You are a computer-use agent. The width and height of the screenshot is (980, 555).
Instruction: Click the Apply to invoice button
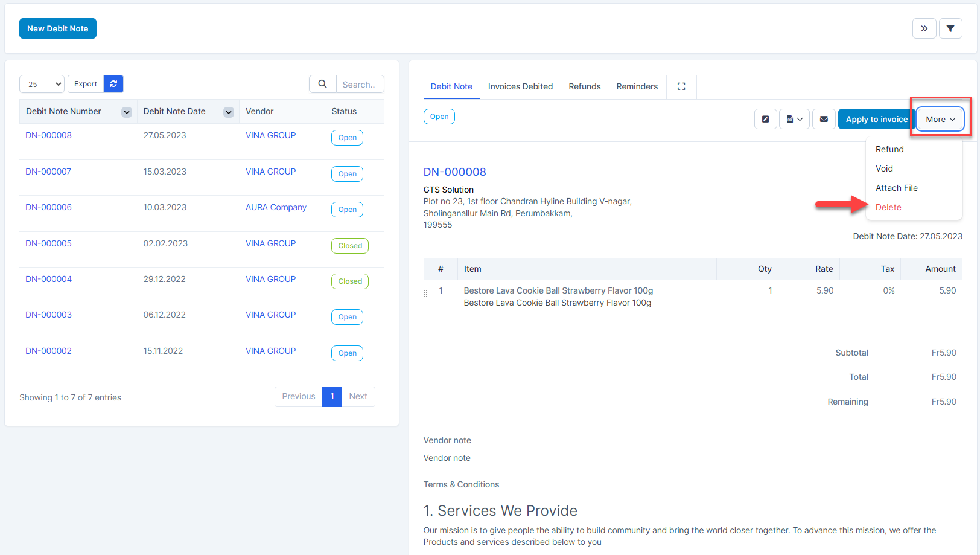876,119
